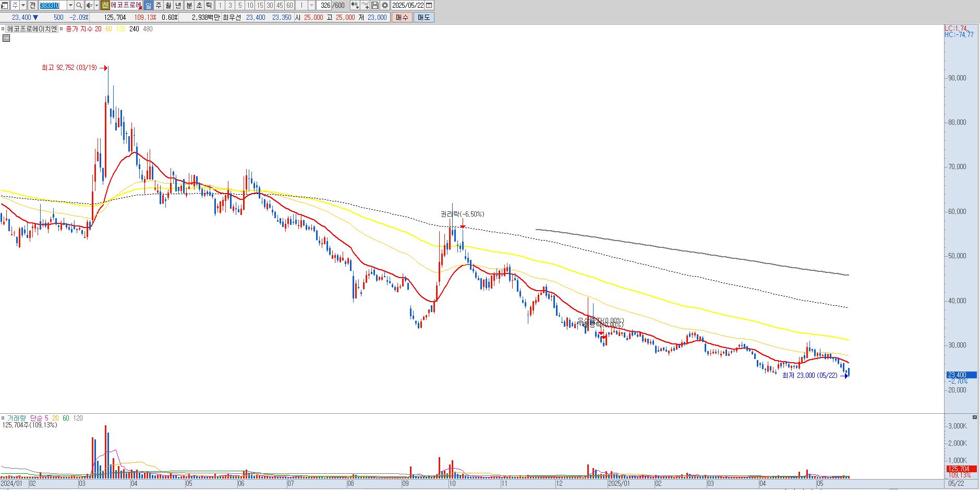980x490 pixels.
Task: Click the 매수 buy button
Action: (402, 17)
